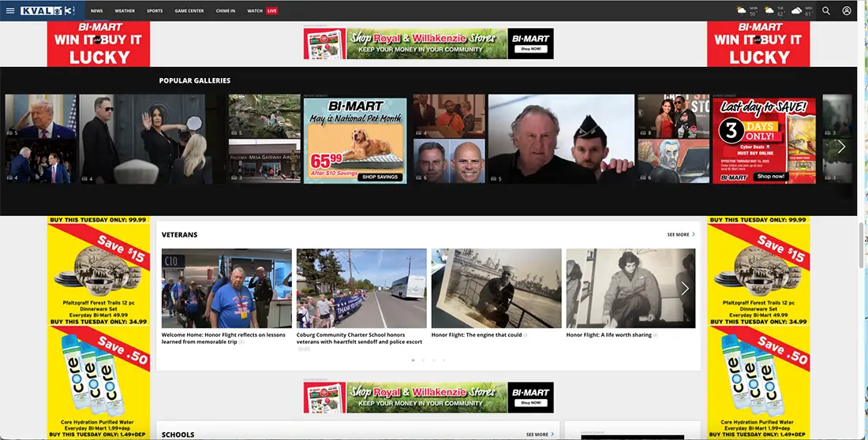Select the second Veterans carousel dot

coord(424,360)
